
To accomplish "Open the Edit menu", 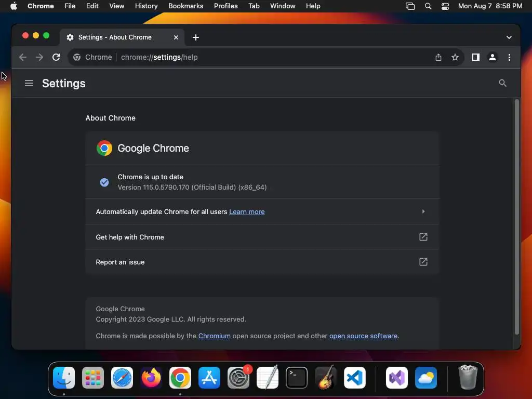I will pos(92,6).
